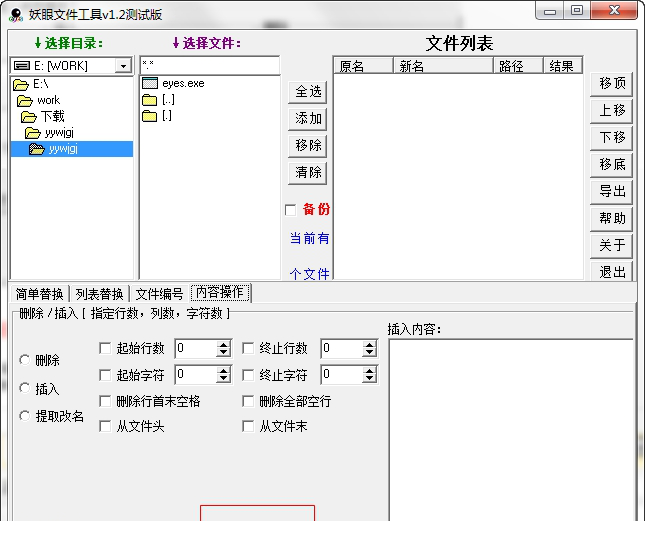Click the E:\ root folder icon

(x=21, y=84)
